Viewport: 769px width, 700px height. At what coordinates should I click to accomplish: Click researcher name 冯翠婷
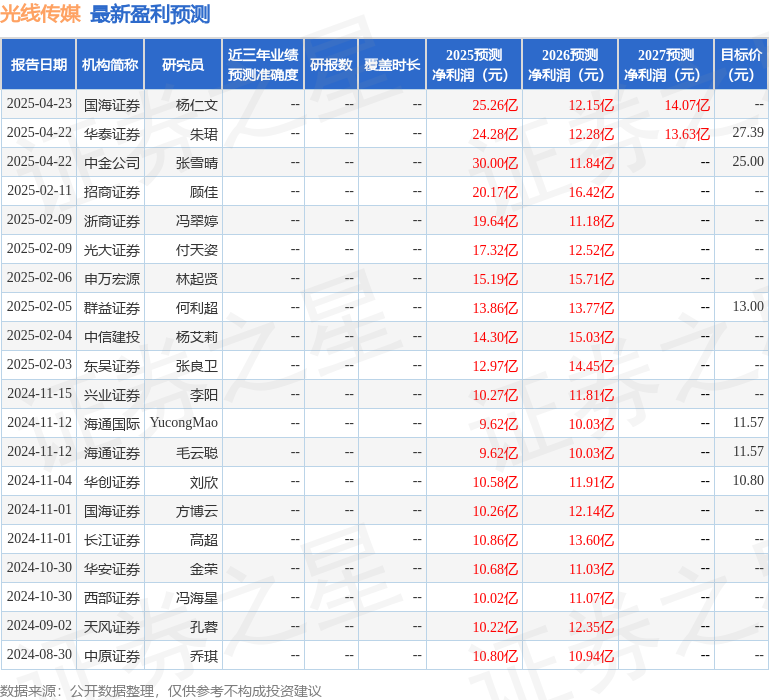(197, 220)
